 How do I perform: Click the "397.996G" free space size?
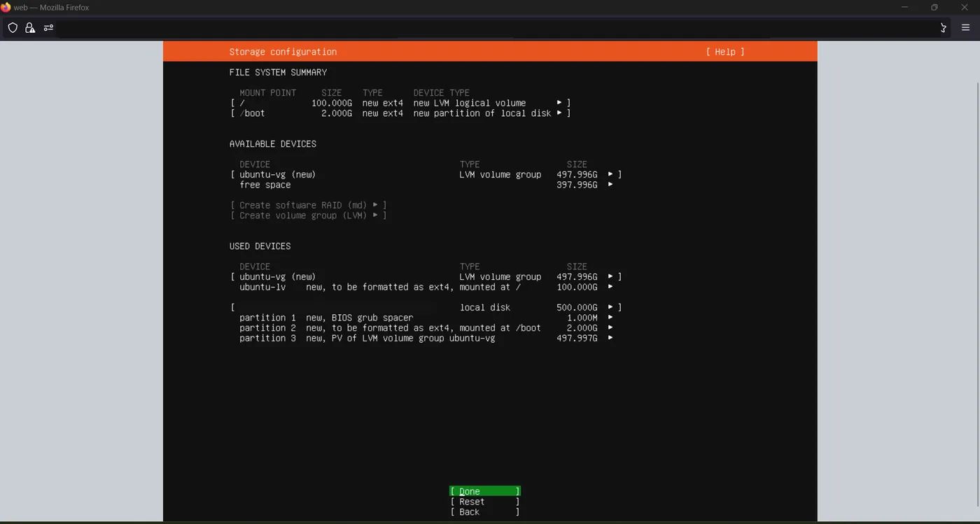tap(577, 185)
